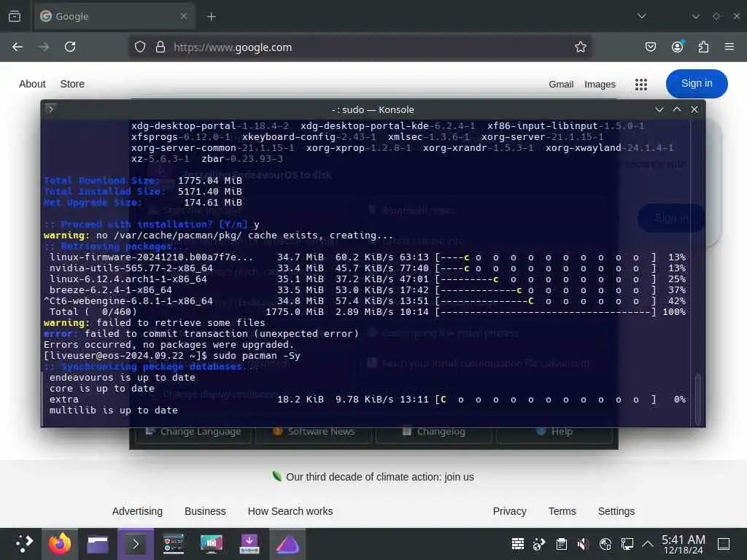747x560 pixels.
Task: Switch to Firefox in the taskbar
Action: coord(60,544)
